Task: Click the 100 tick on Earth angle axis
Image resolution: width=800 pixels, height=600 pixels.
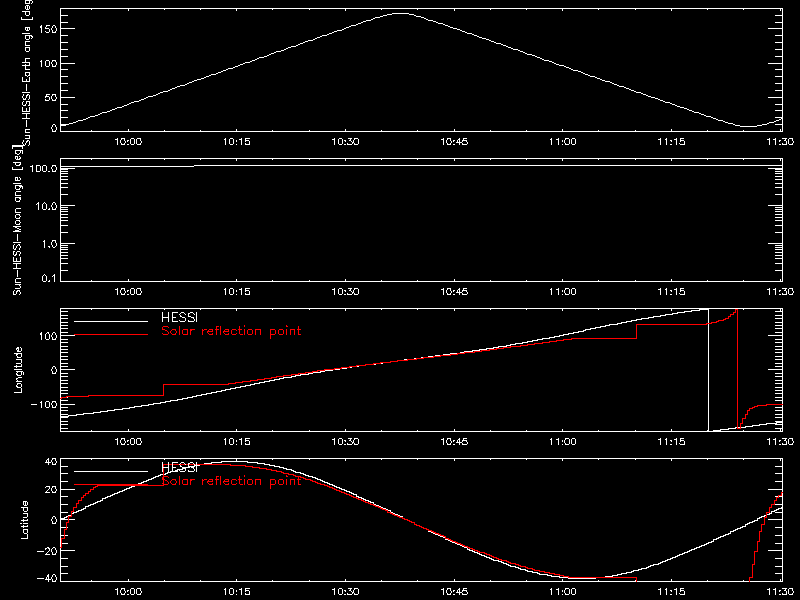Action: (x=50, y=64)
